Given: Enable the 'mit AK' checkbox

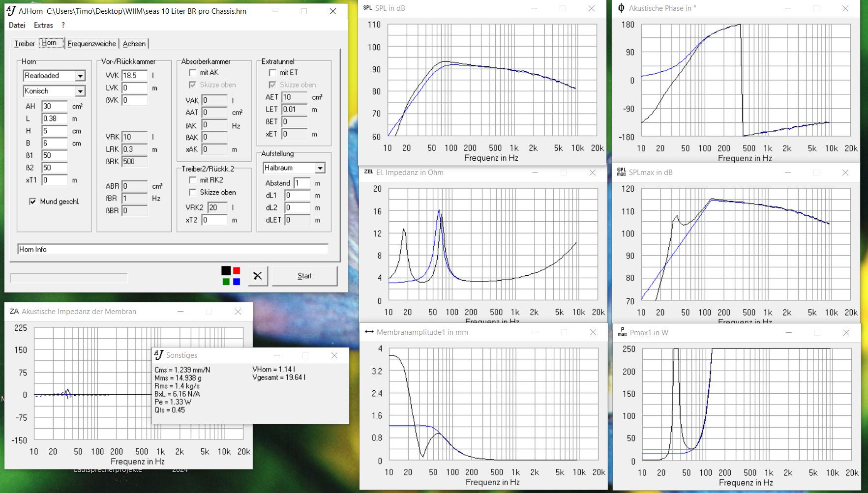Looking at the screenshot, I should (x=193, y=73).
